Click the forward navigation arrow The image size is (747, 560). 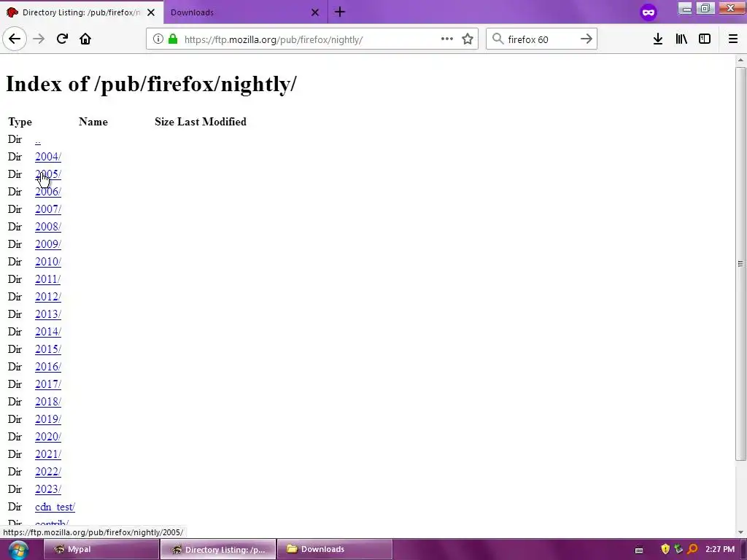pyautogui.click(x=39, y=39)
